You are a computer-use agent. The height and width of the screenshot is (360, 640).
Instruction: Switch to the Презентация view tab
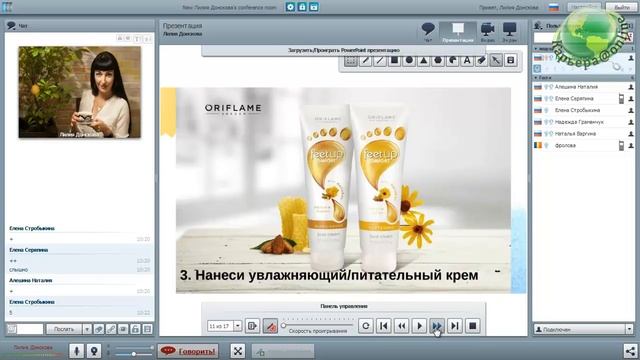(x=458, y=32)
